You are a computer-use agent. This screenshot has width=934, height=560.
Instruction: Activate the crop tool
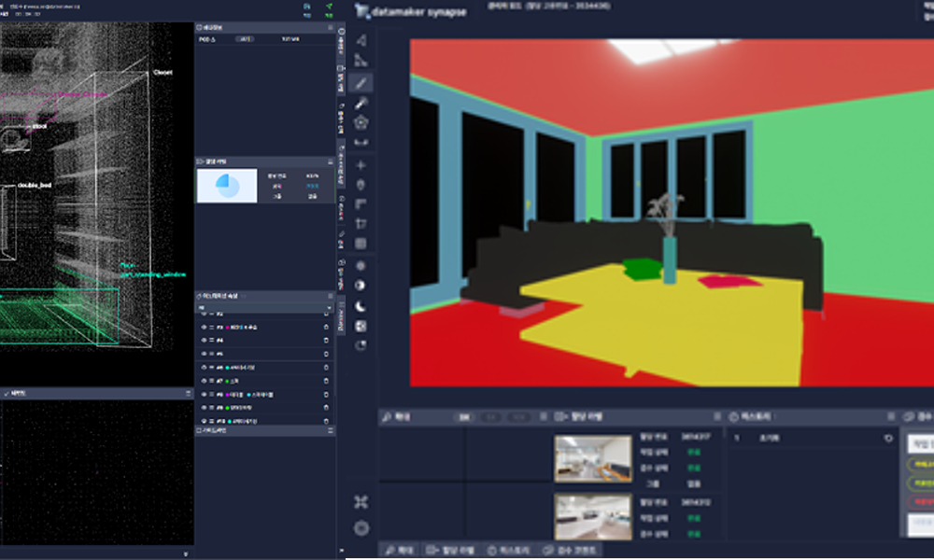pyautogui.click(x=361, y=223)
